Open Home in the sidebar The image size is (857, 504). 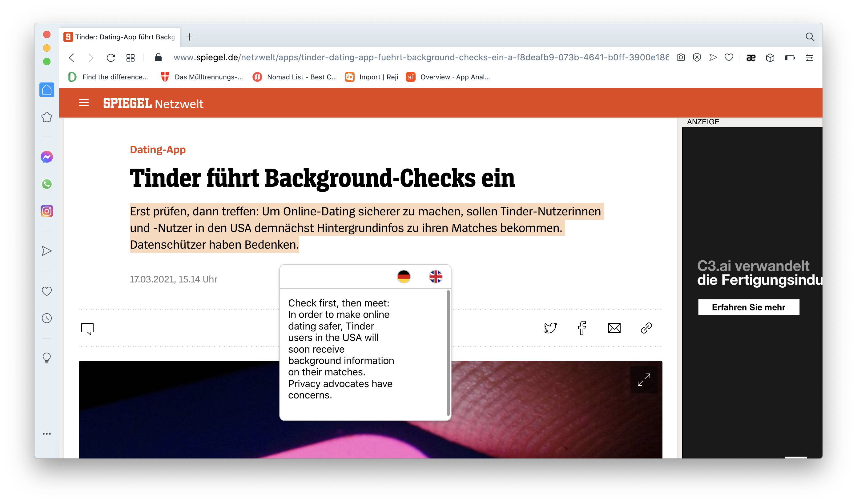47,90
